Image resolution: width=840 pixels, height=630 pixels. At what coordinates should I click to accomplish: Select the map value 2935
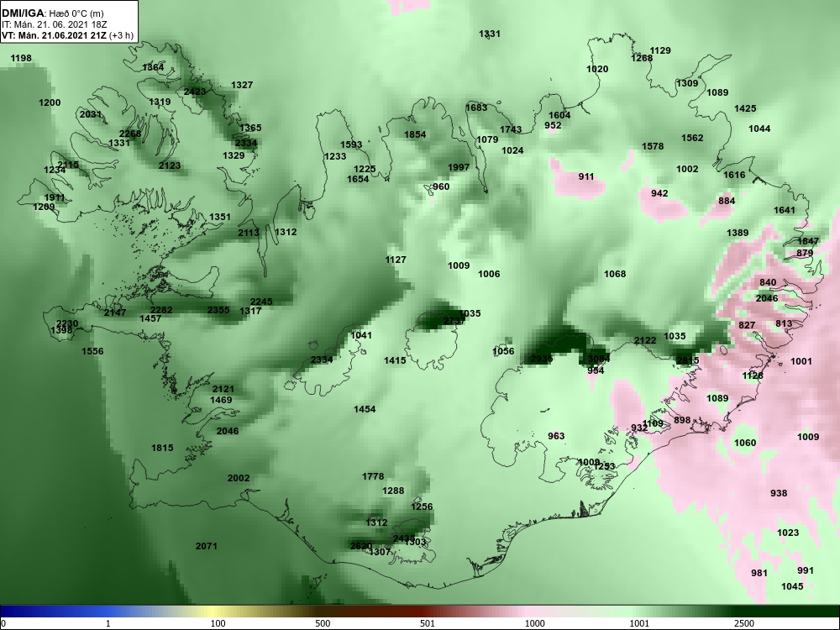tap(541, 359)
